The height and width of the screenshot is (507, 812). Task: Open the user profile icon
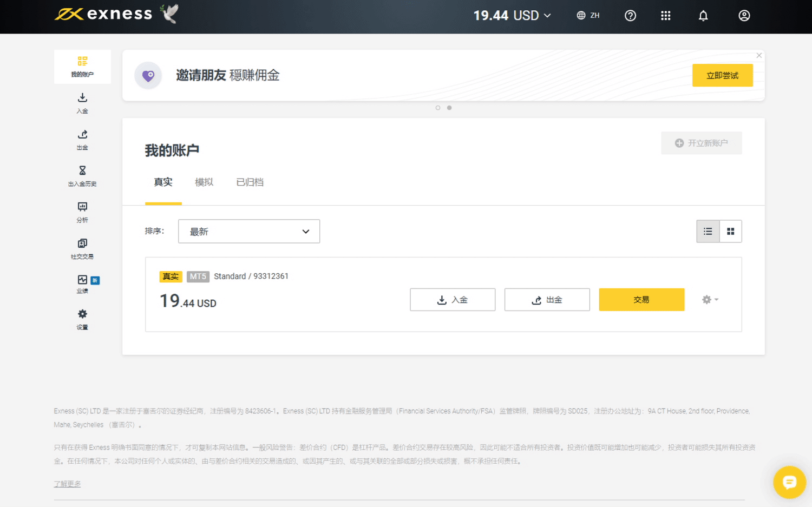(x=744, y=16)
